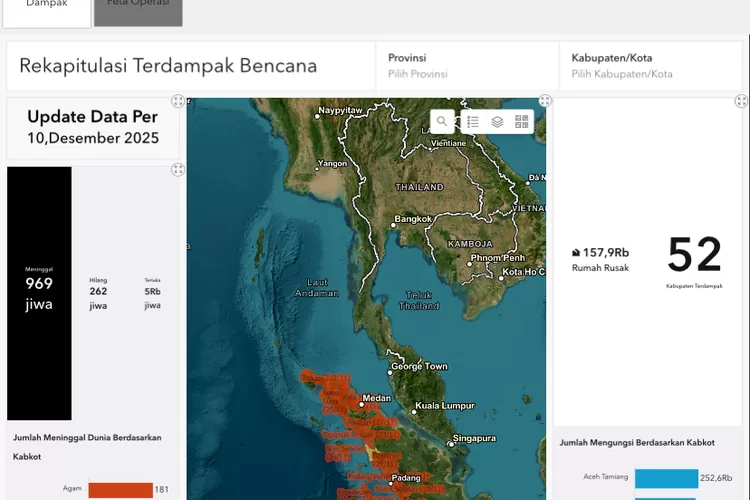This screenshot has height=500, width=750.
Task: Expand the Update Data Per panel
Action: 178,101
